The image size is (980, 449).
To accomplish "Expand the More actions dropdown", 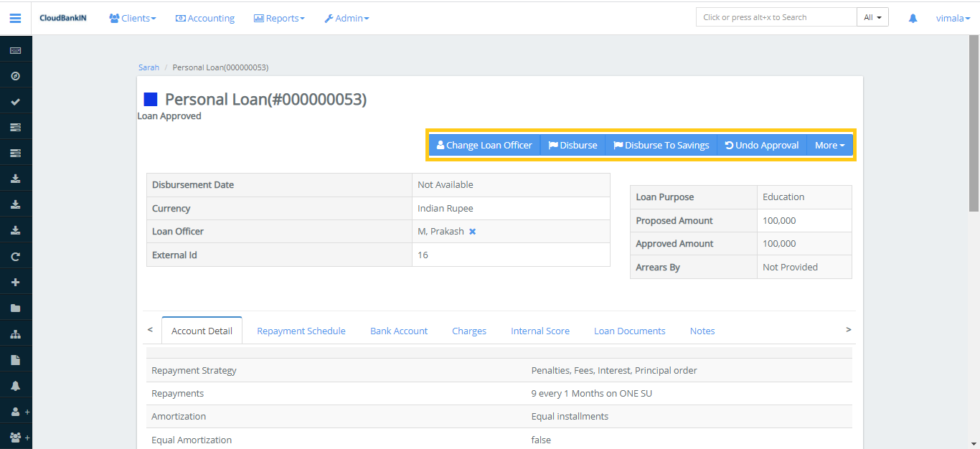I will point(829,145).
